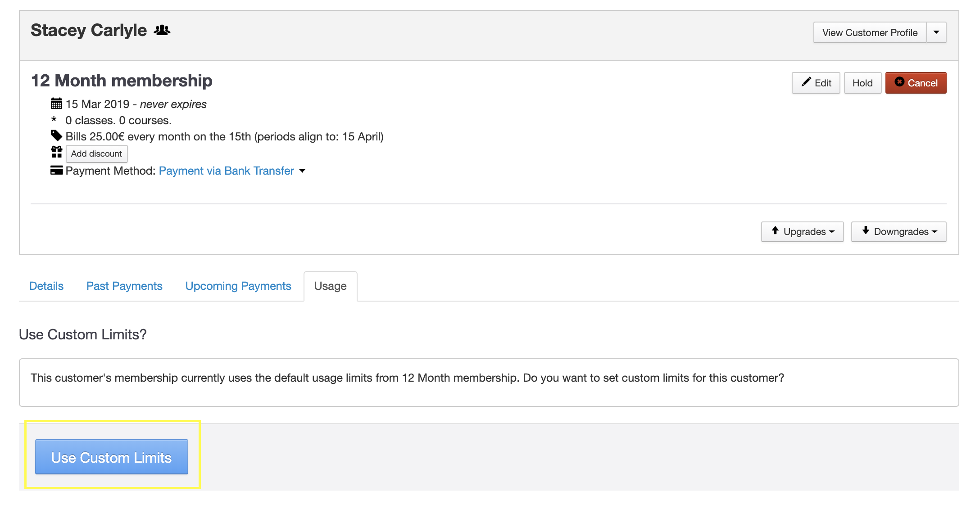Expand the Downgrades dropdown
Screen dimensions: 980x505
898,231
